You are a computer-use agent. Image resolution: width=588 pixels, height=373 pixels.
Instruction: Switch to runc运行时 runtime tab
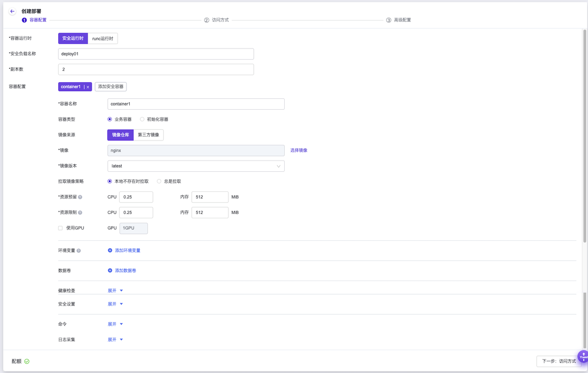[102, 38]
